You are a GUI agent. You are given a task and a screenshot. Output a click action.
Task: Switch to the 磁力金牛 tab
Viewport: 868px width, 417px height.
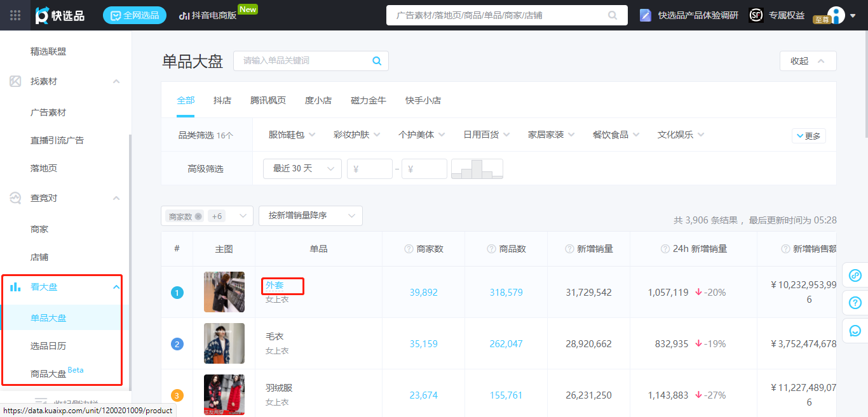click(x=369, y=100)
